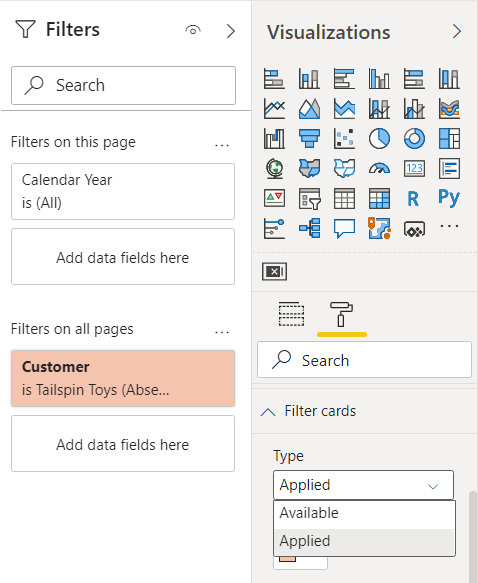Image resolution: width=478 pixels, height=583 pixels.
Task: Click the Filters pane search box
Action: point(123,86)
